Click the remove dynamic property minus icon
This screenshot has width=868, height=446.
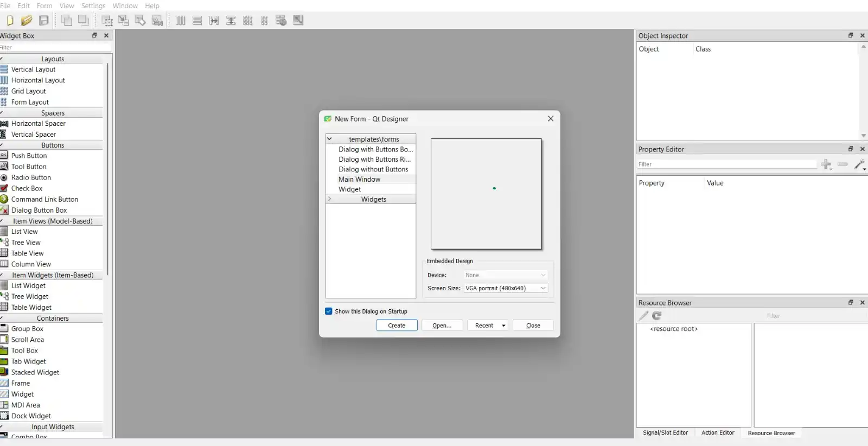click(x=843, y=164)
